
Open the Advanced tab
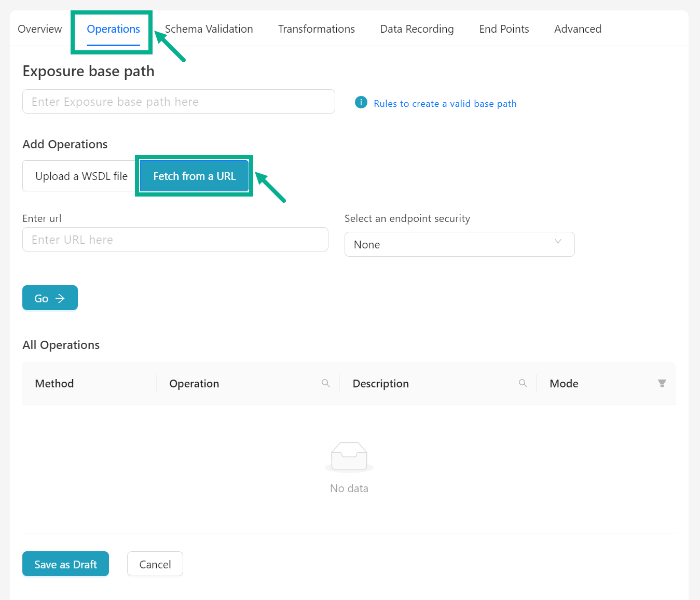pyautogui.click(x=578, y=29)
